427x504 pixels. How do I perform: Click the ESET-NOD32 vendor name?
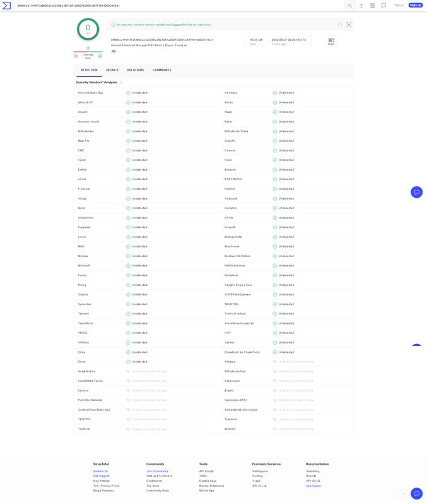coord(233,179)
